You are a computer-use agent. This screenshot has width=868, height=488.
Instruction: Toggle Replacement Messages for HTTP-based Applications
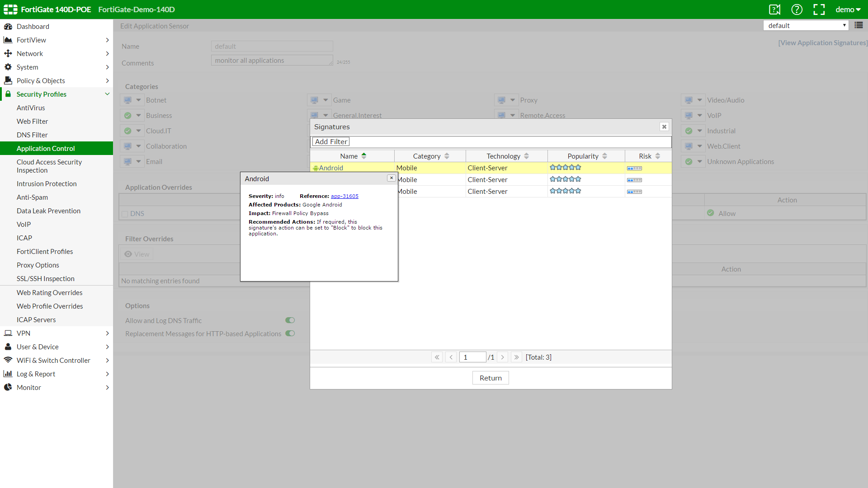pos(290,333)
